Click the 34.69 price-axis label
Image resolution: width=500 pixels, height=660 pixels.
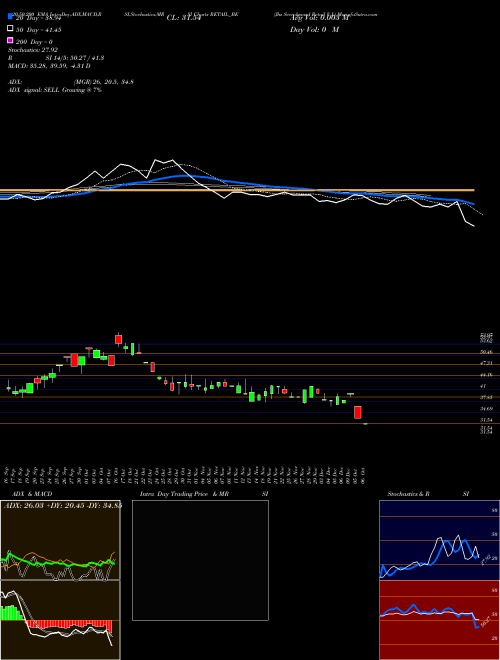pos(486,409)
